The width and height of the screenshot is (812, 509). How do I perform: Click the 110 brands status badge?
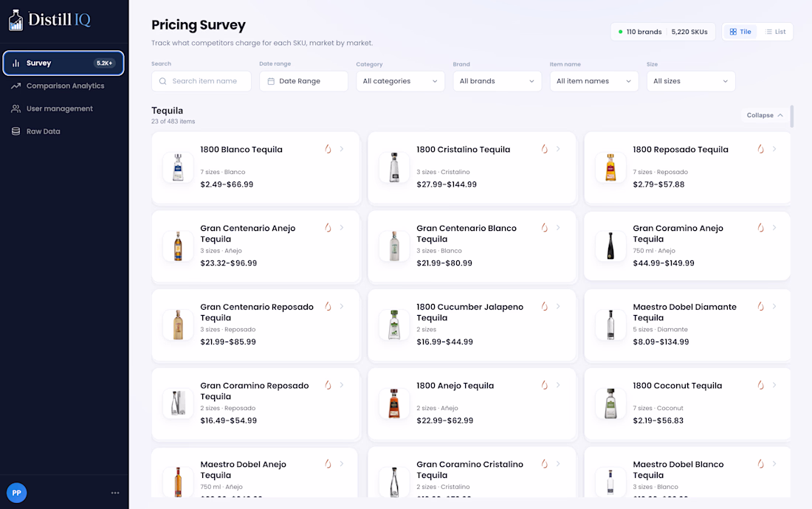point(640,32)
